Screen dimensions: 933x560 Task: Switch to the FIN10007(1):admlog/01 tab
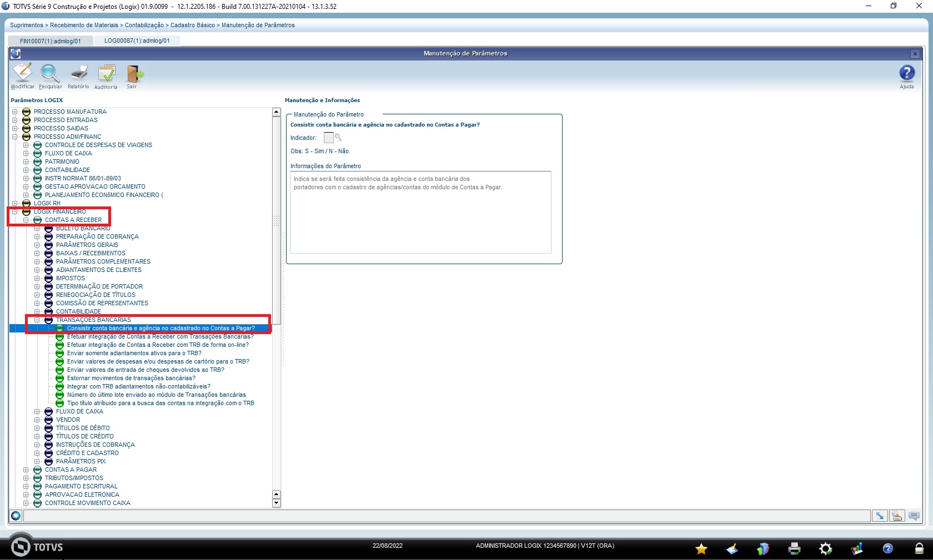(50, 41)
